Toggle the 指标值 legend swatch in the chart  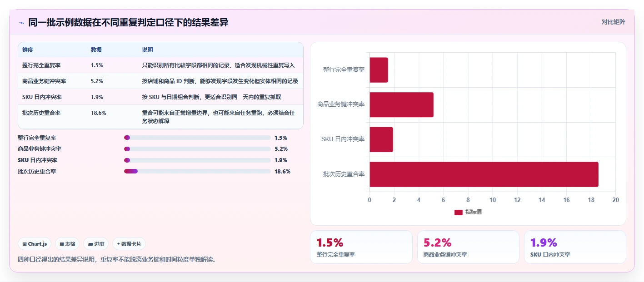(459, 213)
